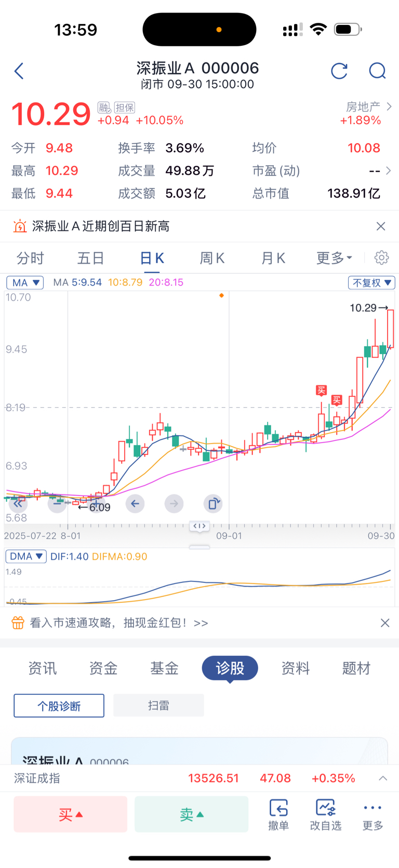Expand 更多 chart period options
The image size is (399, 868).
334,258
